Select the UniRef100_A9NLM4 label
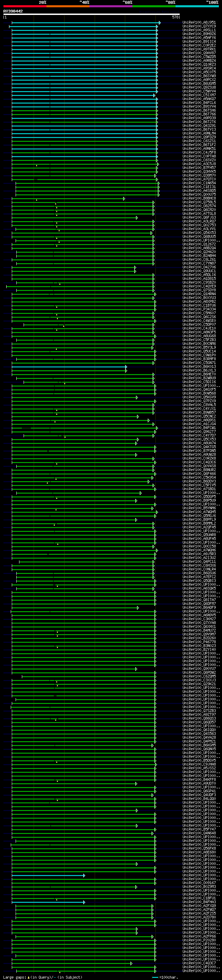 199,133
